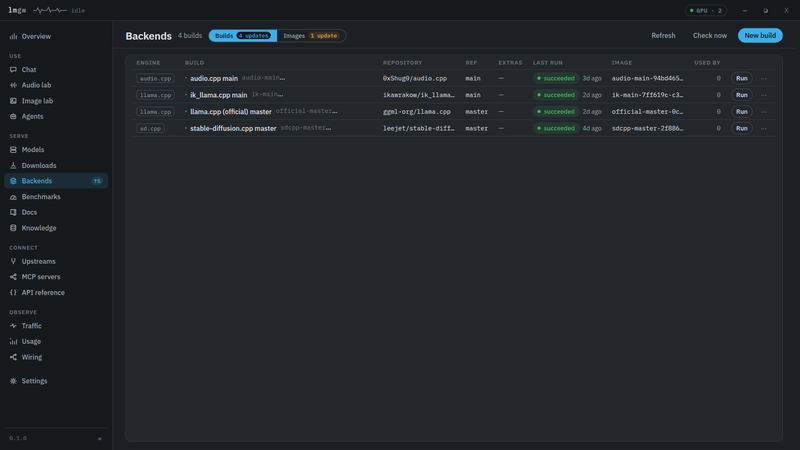
Task: Run the stable-diffusion.cpp master build
Action: pos(741,128)
